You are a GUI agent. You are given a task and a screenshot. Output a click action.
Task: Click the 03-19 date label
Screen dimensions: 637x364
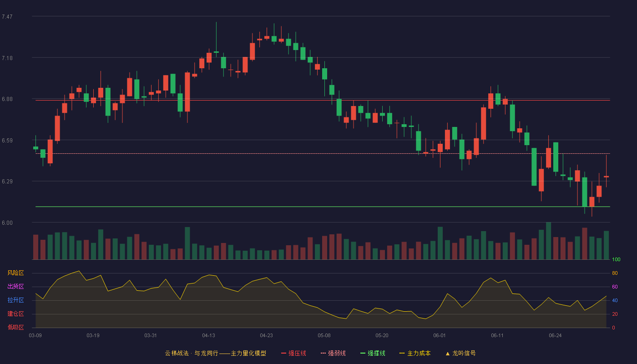(93, 335)
